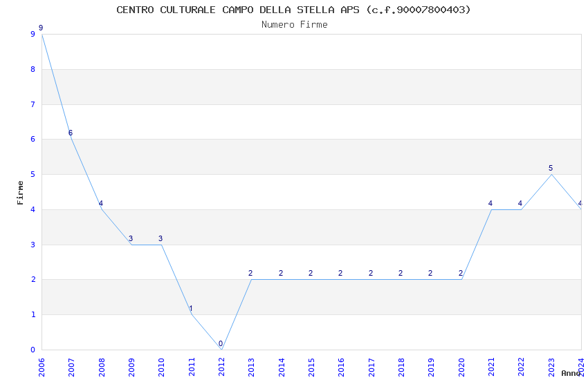Click the y-axis tick label 9
Screen dimensions: 588x380
coord(33,34)
